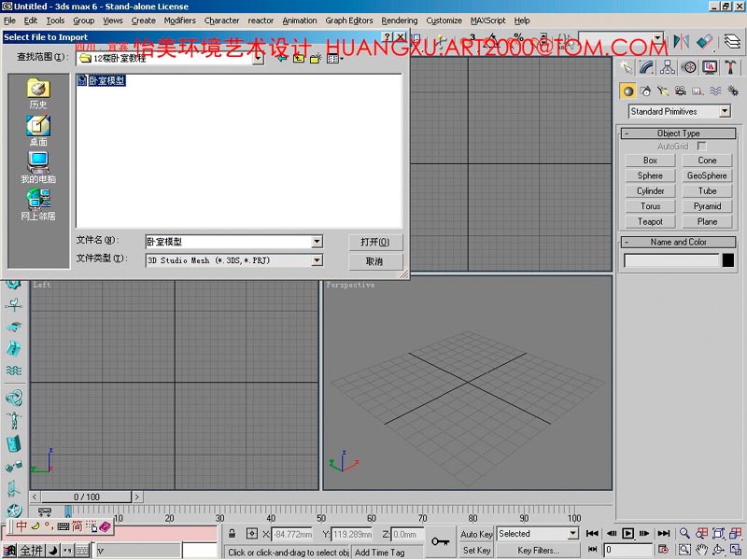Open the File menu
The image size is (747, 560).
point(9,21)
